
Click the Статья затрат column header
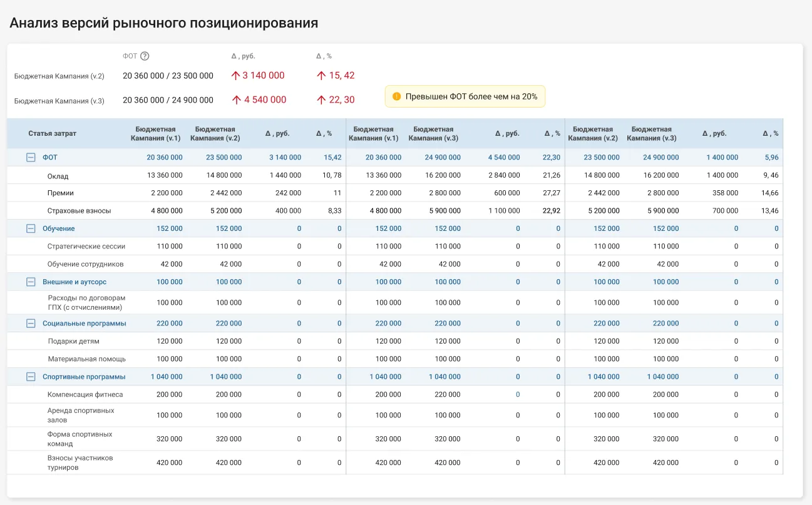(53, 133)
